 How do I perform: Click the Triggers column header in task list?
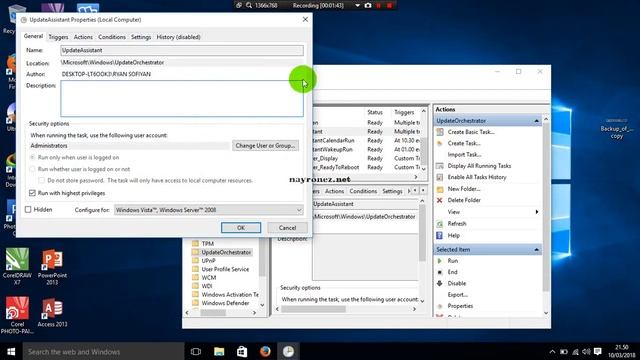(x=404, y=112)
